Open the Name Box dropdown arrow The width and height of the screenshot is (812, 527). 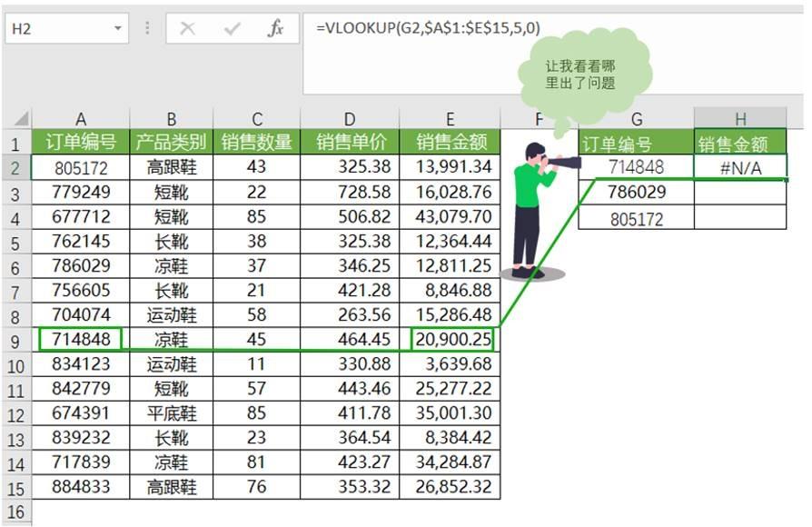point(118,28)
